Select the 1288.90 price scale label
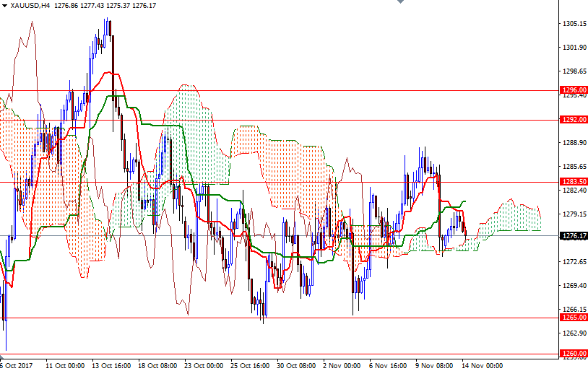This screenshot has height=371, width=588. (x=575, y=142)
